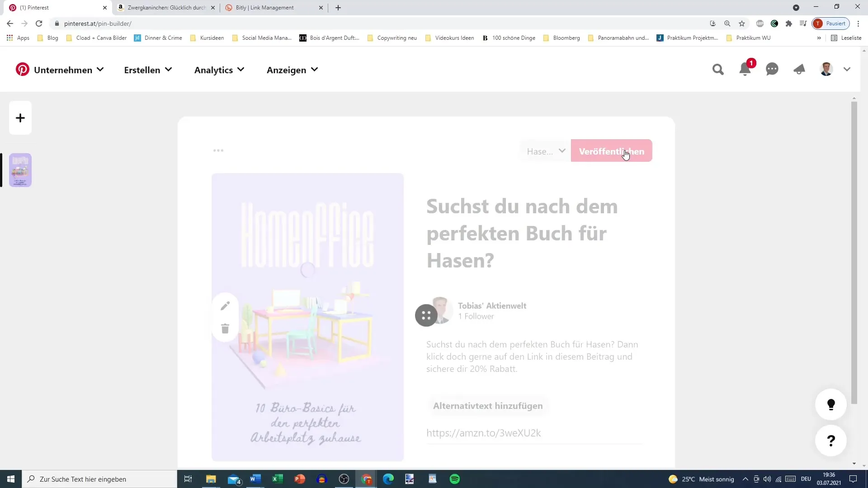Open Spotify from the taskbar
868x488 pixels.
click(455, 479)
